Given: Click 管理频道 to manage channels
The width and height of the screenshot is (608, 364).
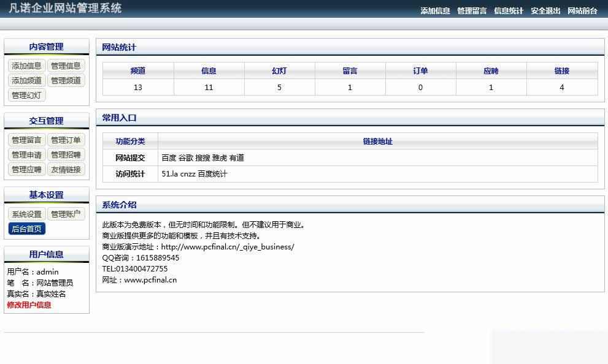Looking at the screenshot, I should pyautogui.click(x=66, y=80).
